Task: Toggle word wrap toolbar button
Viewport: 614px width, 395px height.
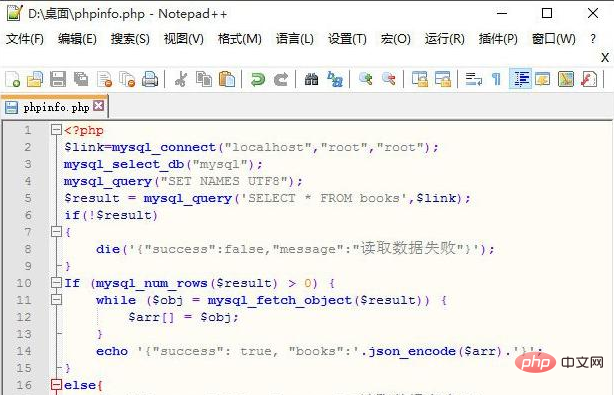Action: (x=473, y=79)
